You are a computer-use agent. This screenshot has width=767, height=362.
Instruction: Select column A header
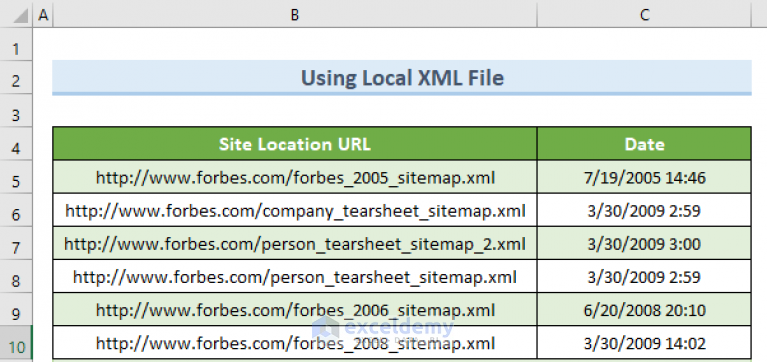(43, 15)
